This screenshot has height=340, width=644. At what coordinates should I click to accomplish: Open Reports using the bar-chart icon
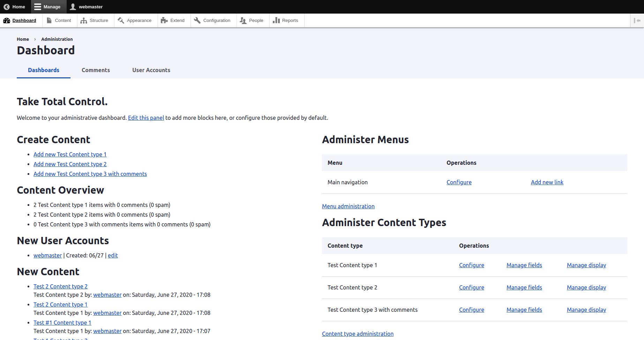point(276,20)
